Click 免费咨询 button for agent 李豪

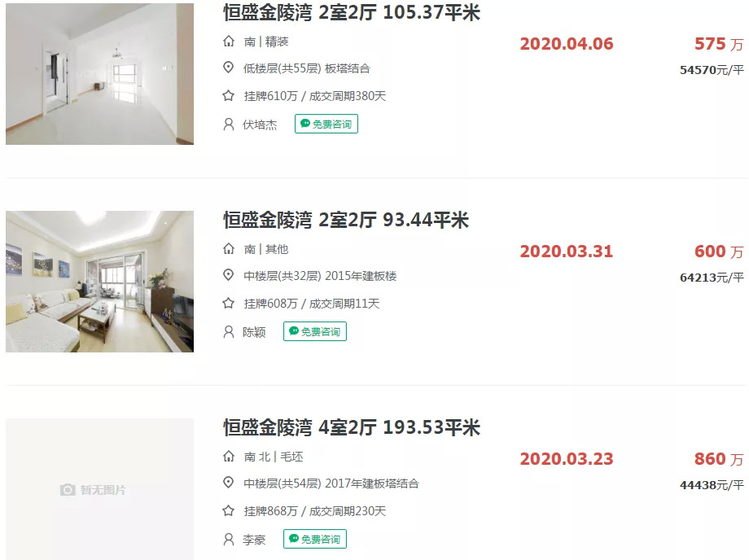click(315, 539)
